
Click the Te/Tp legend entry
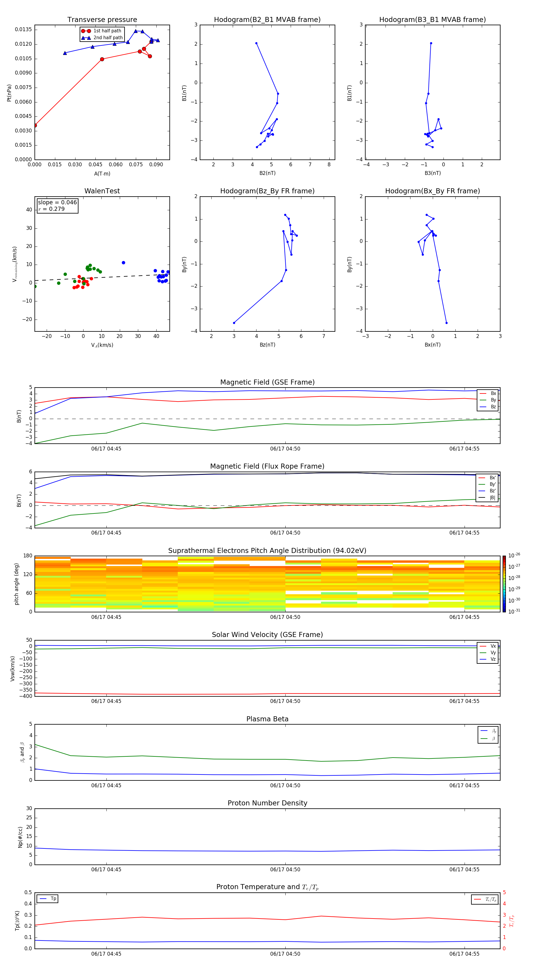tap(485, 899)
